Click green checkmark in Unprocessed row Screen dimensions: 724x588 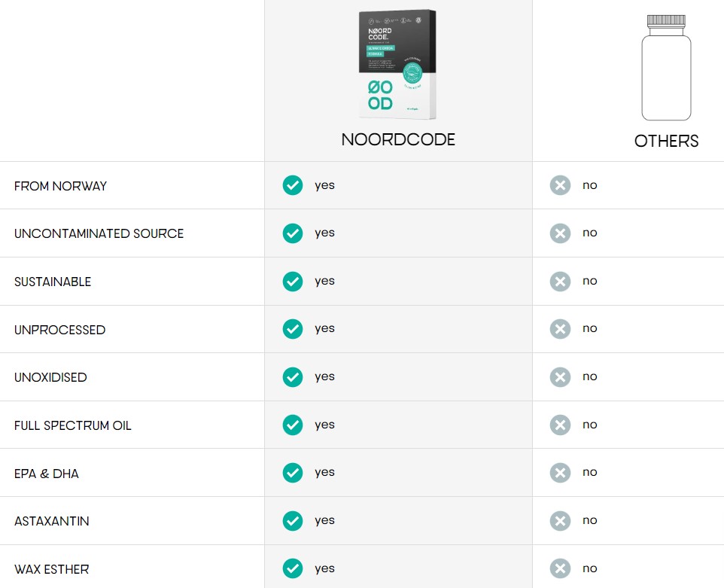(x=293, y=329)
